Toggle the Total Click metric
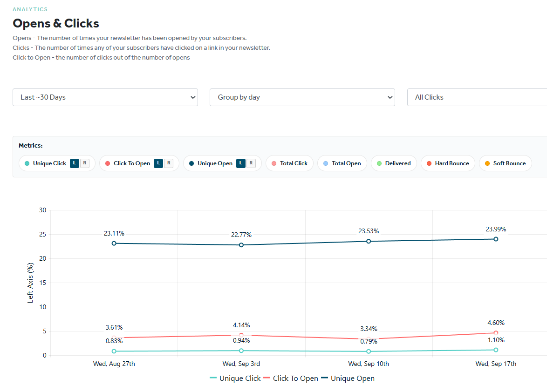547x392 pixels. coord(289,163)
